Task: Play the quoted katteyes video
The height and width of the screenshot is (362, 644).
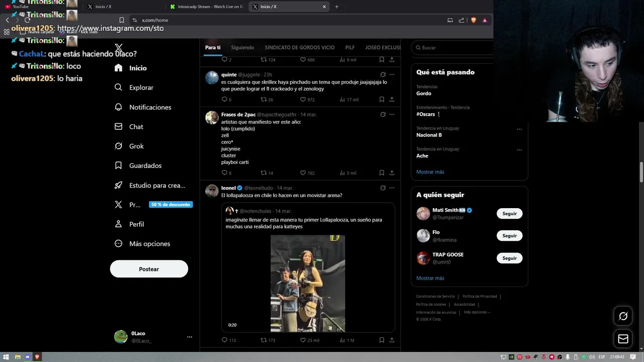Action: tap(308, 283)
